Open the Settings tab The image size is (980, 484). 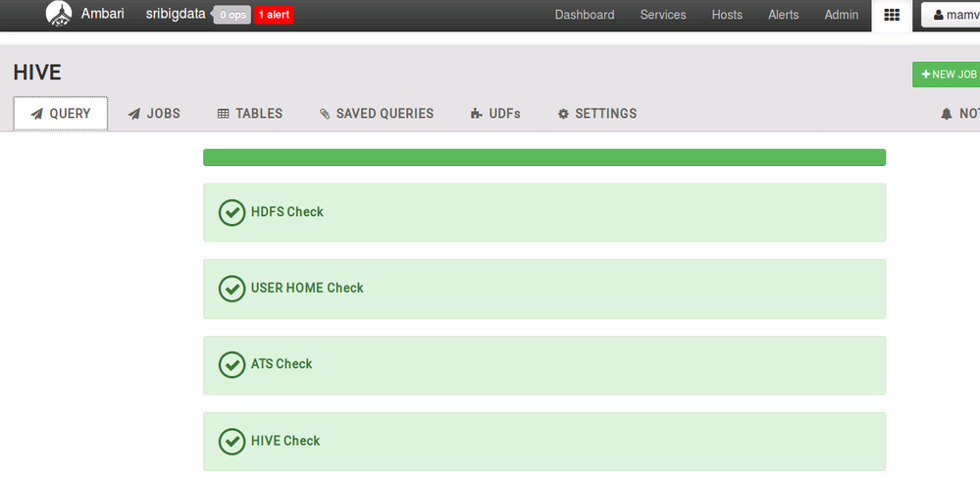click(x=597, y=114)
